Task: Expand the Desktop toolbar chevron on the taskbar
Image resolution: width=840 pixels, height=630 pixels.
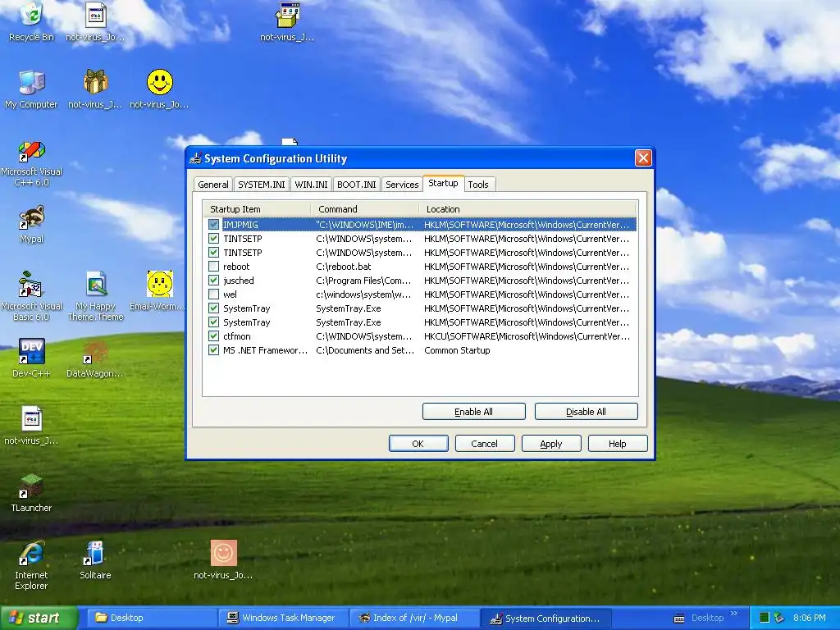Action: (734, 614)
